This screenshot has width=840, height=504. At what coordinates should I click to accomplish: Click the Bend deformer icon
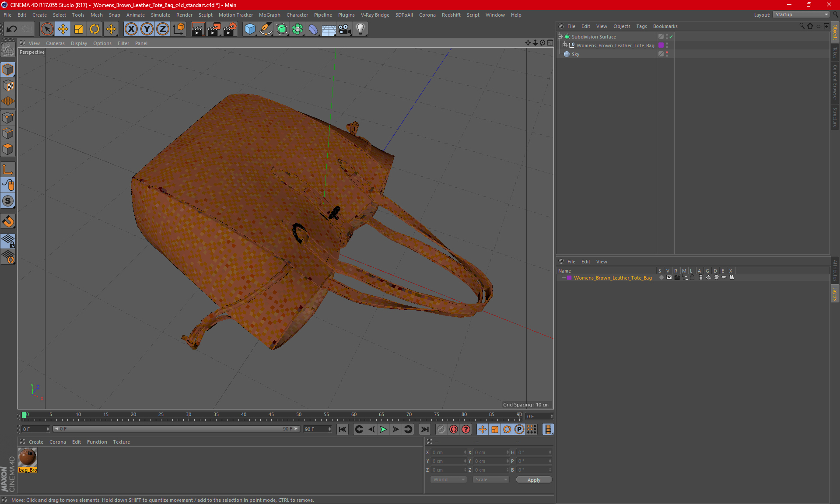[x=313, y=29]
